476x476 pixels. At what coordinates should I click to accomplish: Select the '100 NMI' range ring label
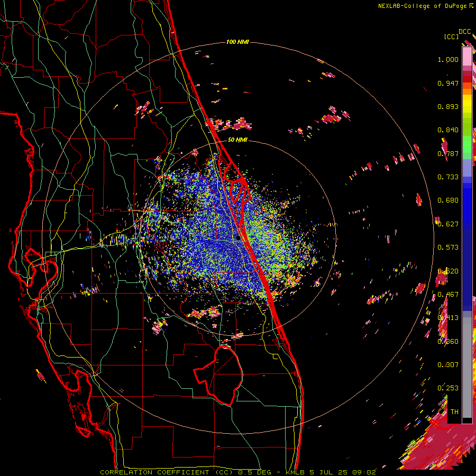click(237, 42)
